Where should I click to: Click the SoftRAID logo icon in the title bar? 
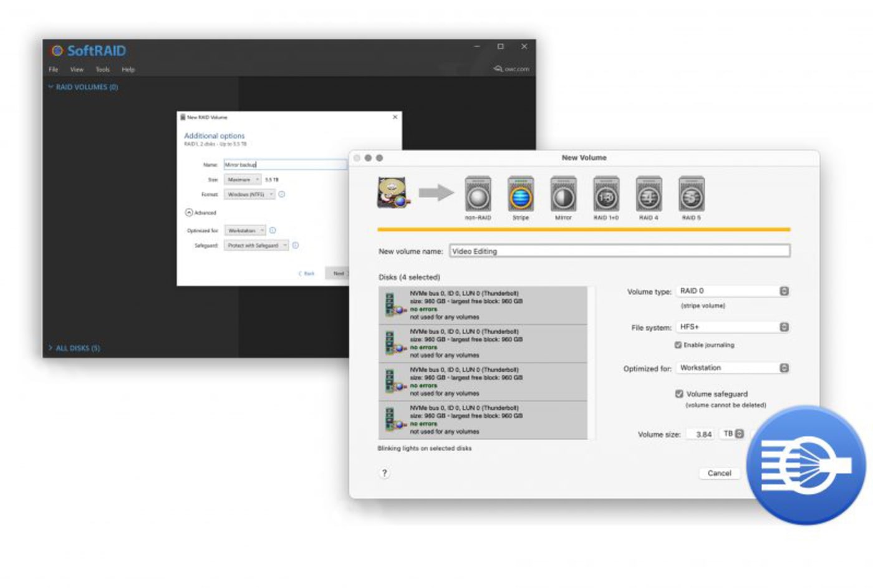point(57,51)
